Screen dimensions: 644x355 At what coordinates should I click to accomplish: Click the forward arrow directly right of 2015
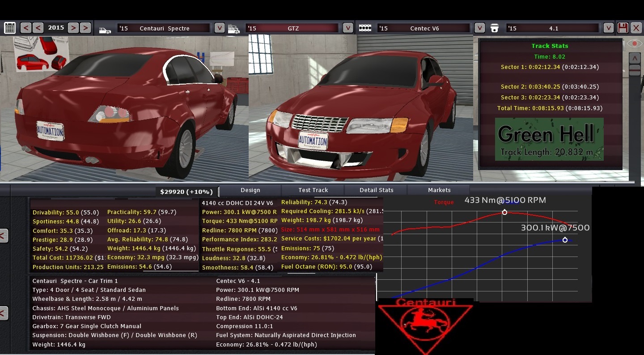tap(73, 28)
